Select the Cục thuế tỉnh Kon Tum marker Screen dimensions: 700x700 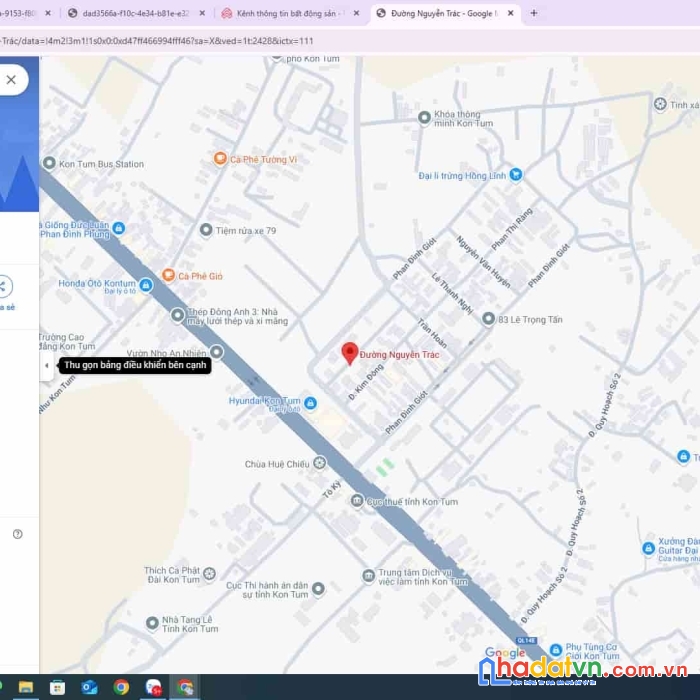357,500
